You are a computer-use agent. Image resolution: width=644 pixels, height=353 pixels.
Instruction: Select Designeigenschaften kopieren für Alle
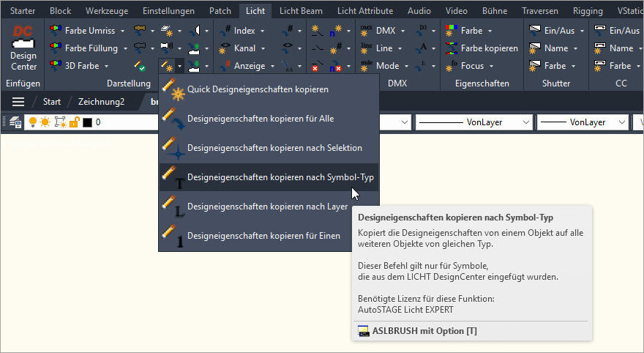(269, 119)
